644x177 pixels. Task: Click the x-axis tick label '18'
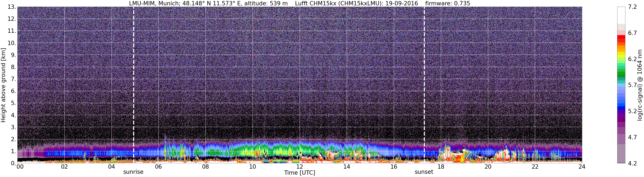tap(441, 167)
